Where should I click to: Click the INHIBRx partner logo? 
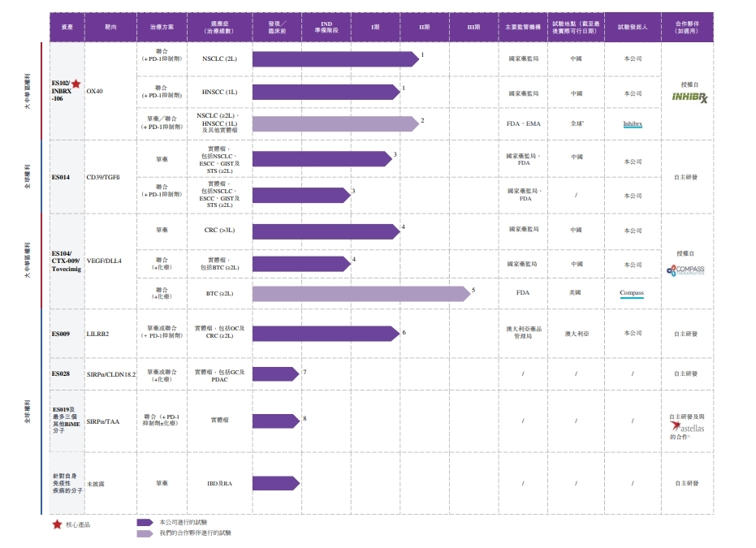coord(689,97)
